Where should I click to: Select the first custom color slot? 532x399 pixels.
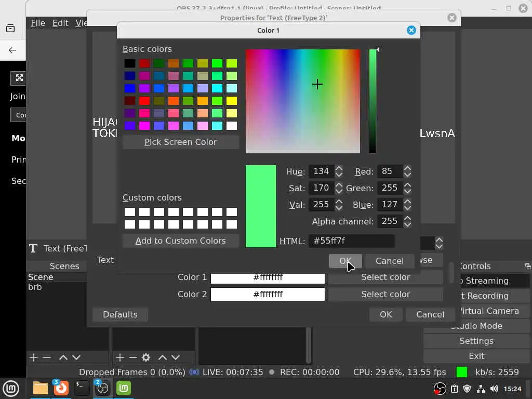coord(129,212)
